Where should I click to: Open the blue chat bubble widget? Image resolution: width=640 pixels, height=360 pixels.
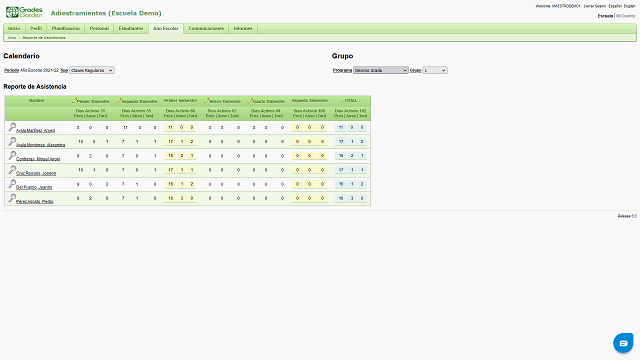click(x=623, y=343)
